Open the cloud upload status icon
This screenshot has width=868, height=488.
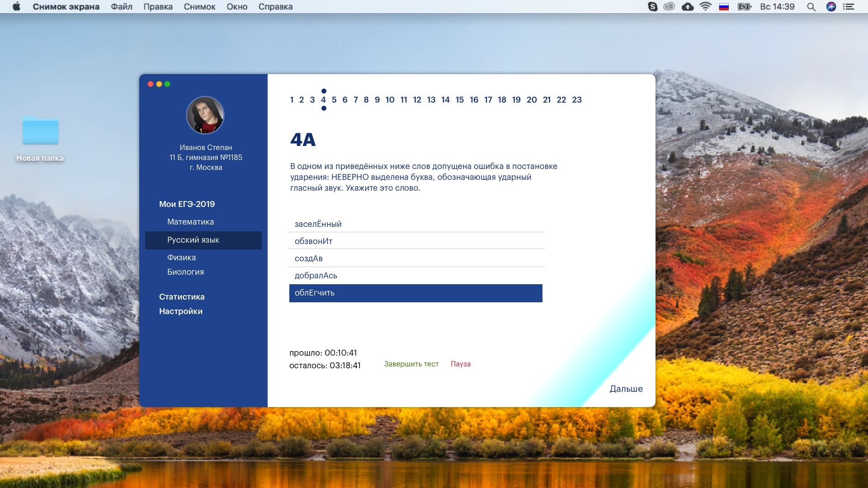pos(688,7)
